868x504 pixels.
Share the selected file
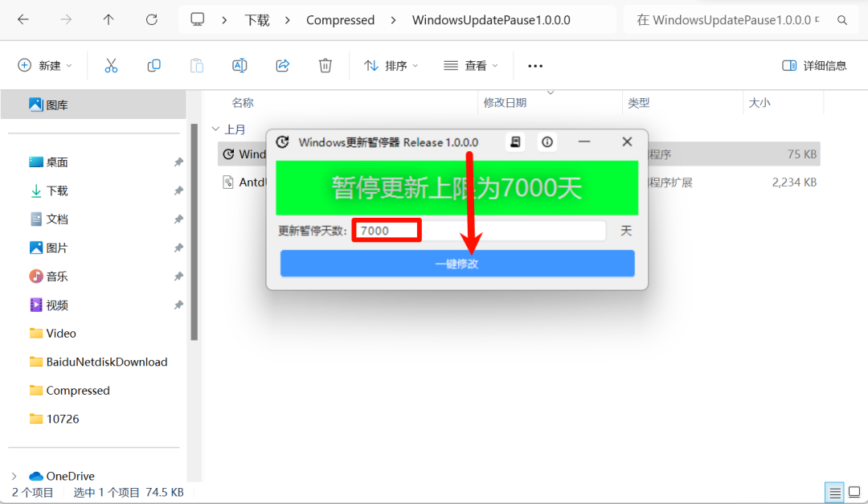pos(282,65)
